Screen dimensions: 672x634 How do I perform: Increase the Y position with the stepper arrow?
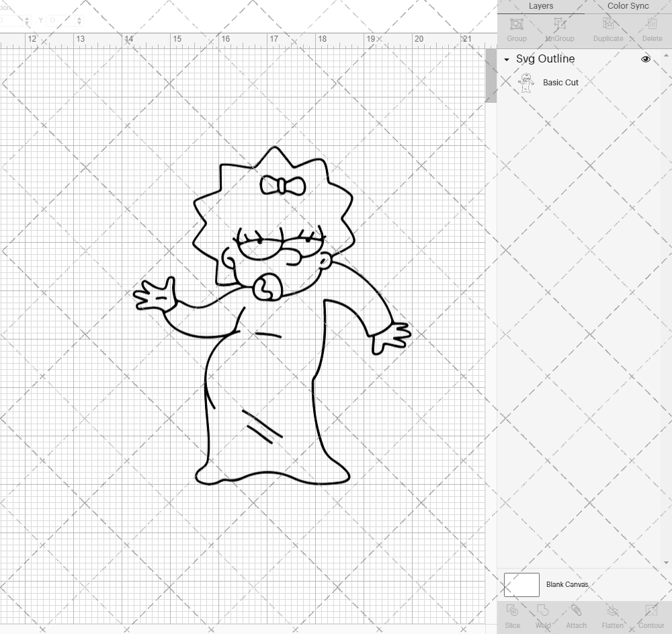point(79,17)
